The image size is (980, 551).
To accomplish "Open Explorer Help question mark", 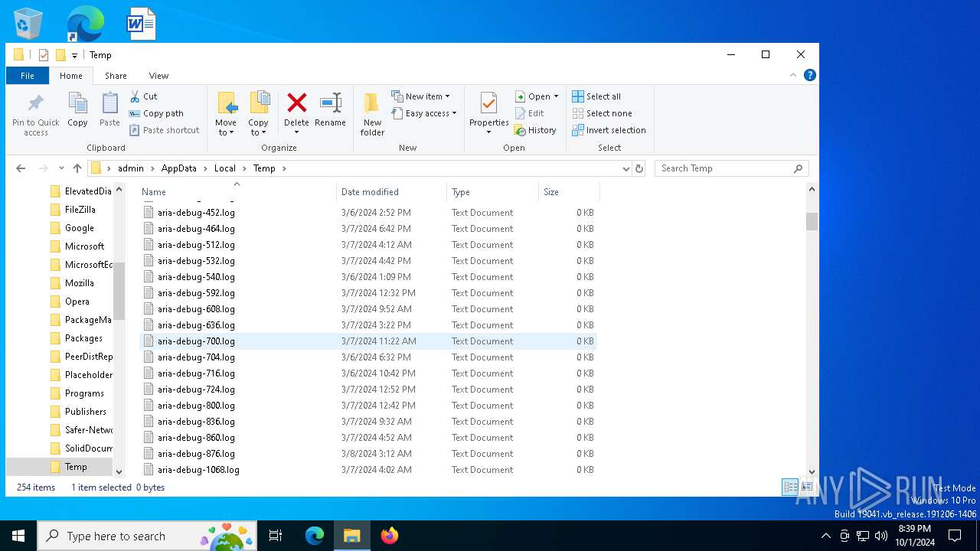I will [810, 75].
